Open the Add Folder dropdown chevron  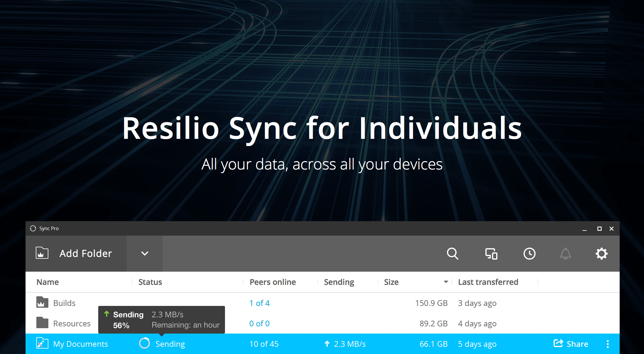click(x=145, y=253)
